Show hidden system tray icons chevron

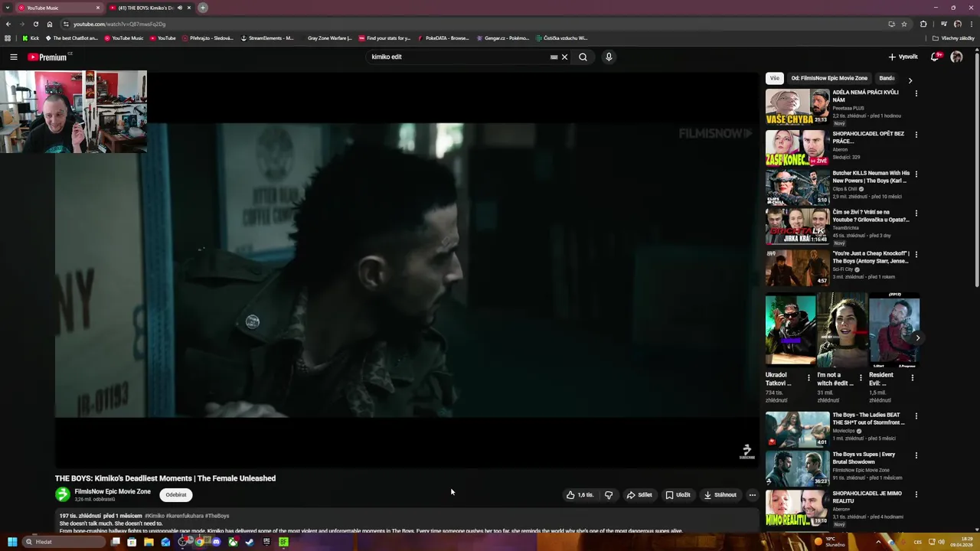(879, 542)
